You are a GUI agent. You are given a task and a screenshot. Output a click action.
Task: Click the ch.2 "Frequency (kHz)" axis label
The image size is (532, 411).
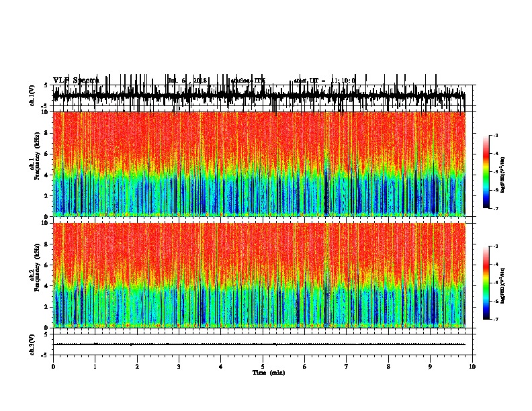point(37,267)
